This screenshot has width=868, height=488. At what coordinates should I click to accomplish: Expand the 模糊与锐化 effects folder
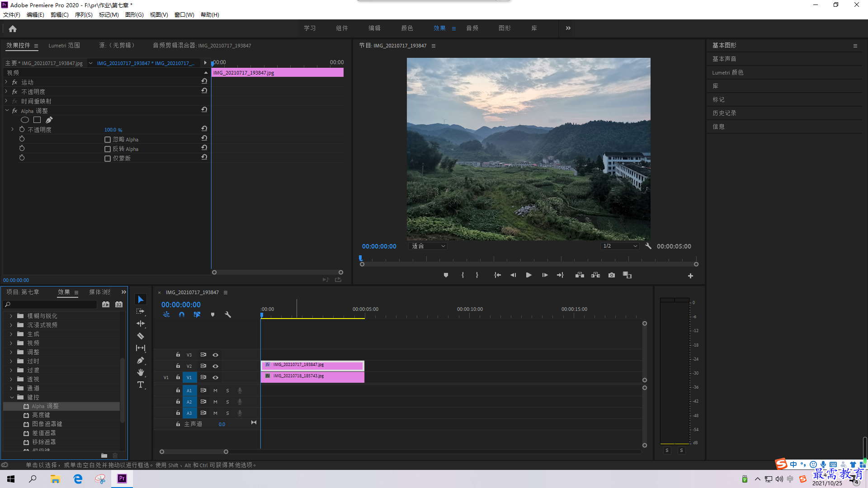tap(11, 316)
